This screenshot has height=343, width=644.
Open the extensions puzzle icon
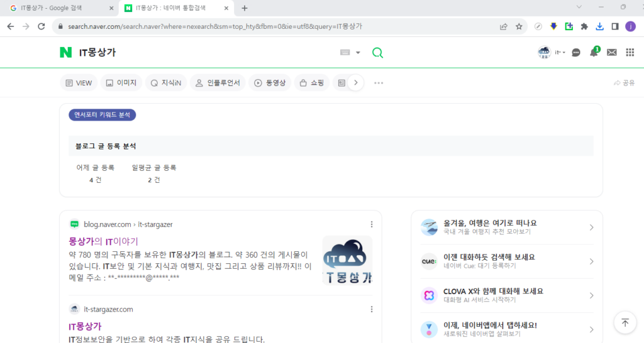(584, 26)
